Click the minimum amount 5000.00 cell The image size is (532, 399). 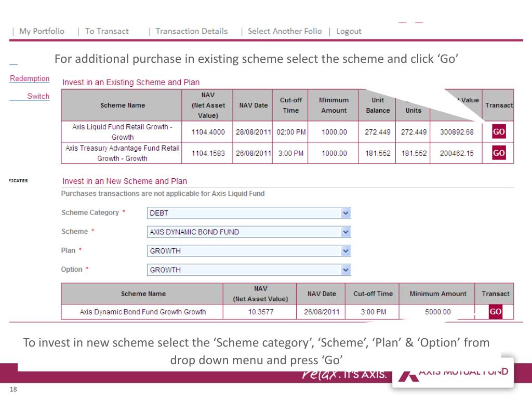[437, 312]
